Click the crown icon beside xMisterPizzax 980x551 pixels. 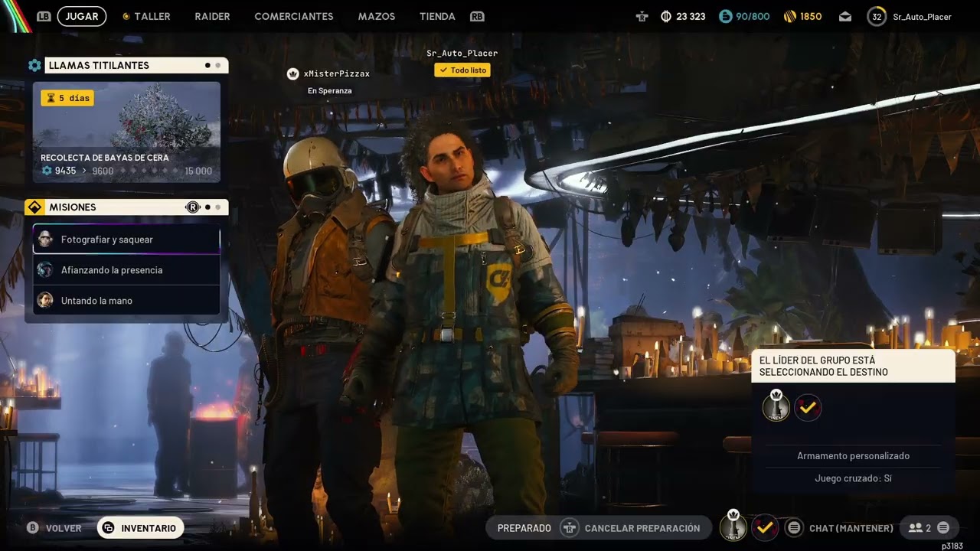[292, 74]
